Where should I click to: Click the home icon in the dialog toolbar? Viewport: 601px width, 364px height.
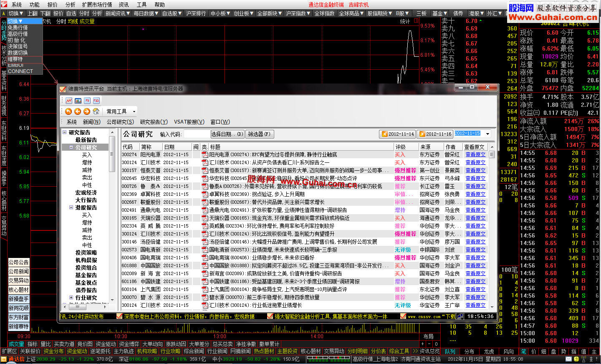(96, 111)
